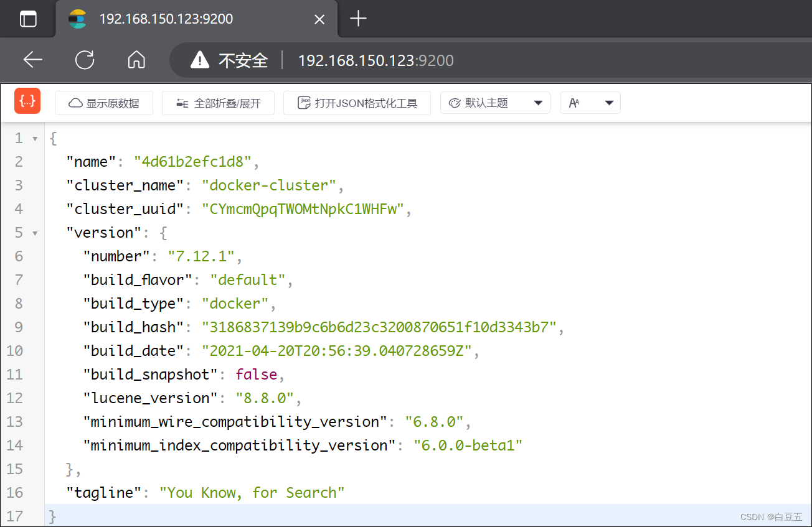Go to the browser home page

coord(136,60)
